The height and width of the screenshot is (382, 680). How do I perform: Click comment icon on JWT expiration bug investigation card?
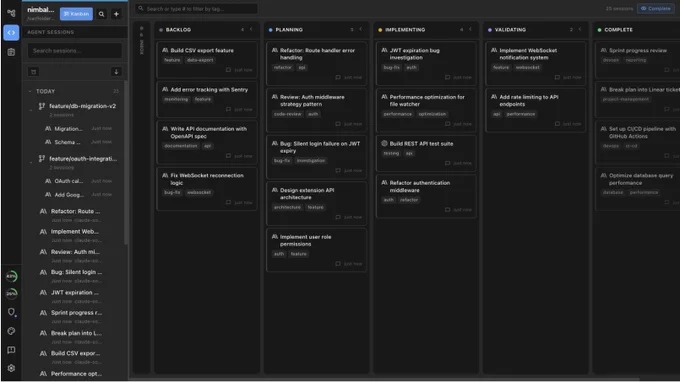click(448, 77)
